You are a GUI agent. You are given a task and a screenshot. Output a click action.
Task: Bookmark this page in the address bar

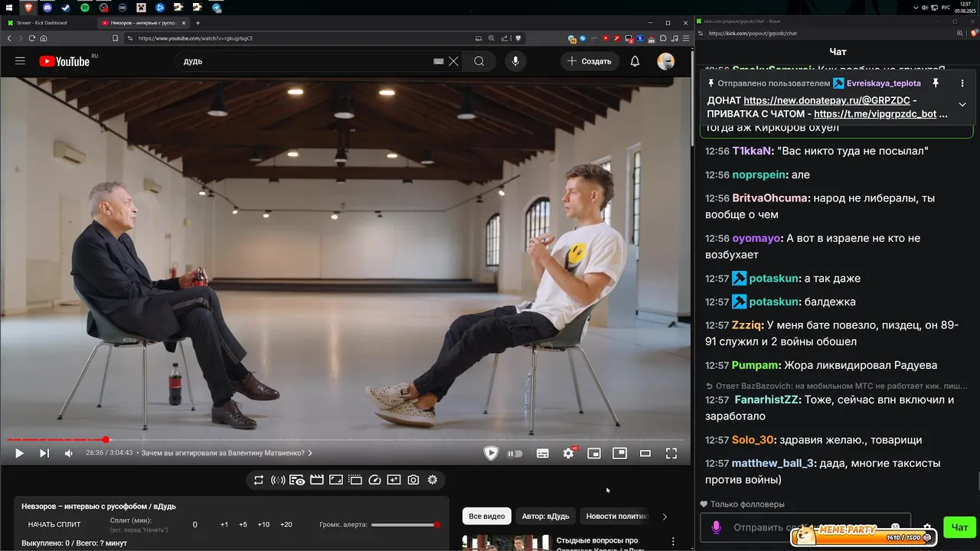115,38
